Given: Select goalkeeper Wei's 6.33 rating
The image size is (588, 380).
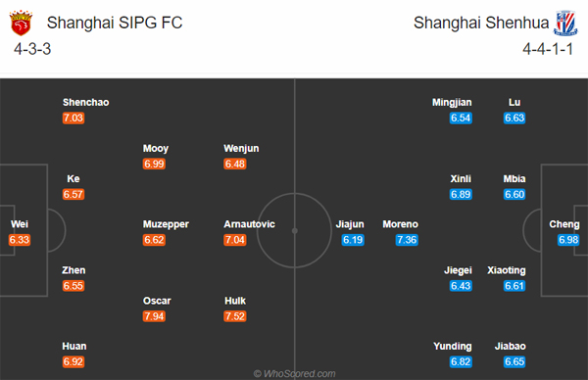Looking at the screenshot, I should tap(20, 240).
